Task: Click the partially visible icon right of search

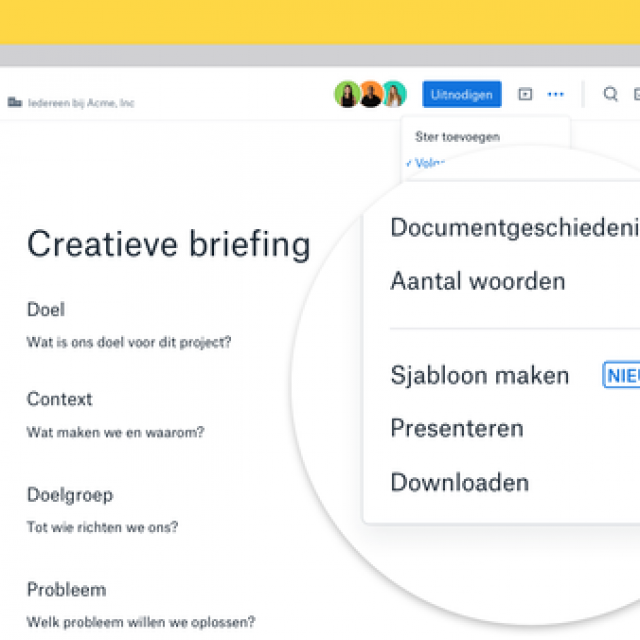Action: coord(636,95)
